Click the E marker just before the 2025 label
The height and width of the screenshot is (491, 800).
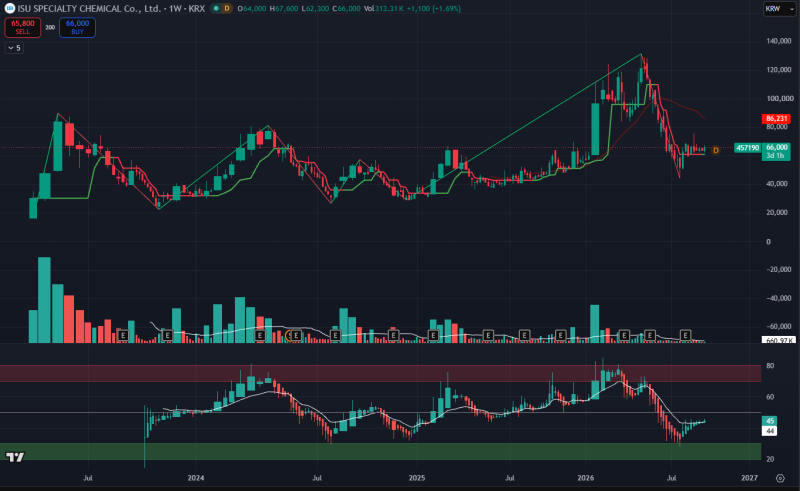[x=393, y=335]
